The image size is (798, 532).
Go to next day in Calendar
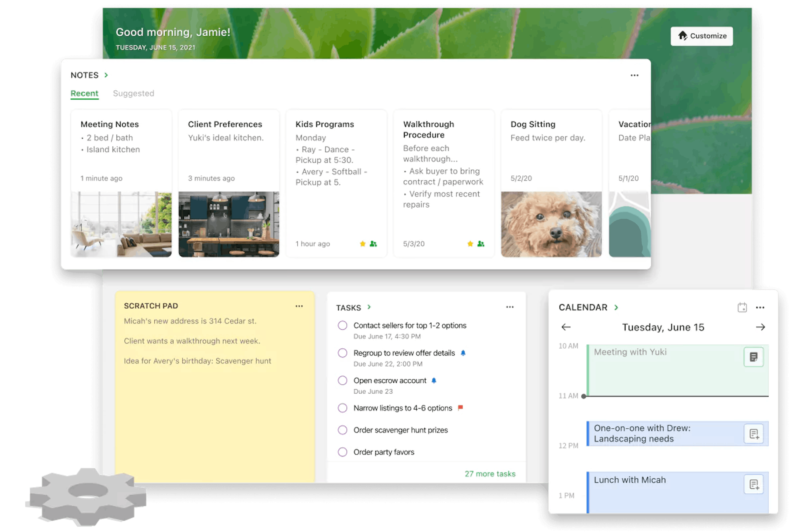coord(760,327)
